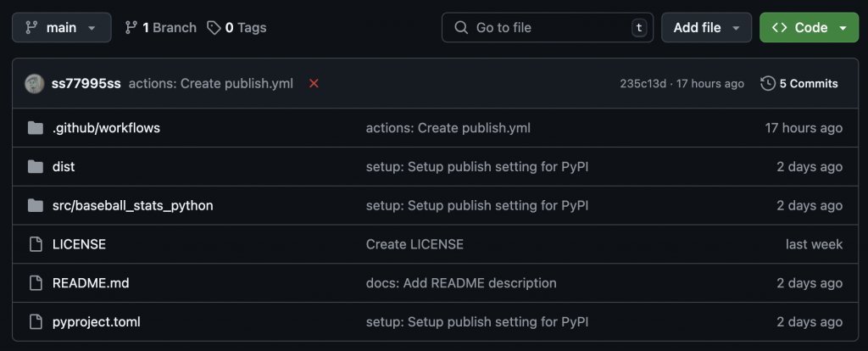The height and width of the screenshot is (351, 868).
Task: Open the README.md file
Action: [x=91, y=283]
